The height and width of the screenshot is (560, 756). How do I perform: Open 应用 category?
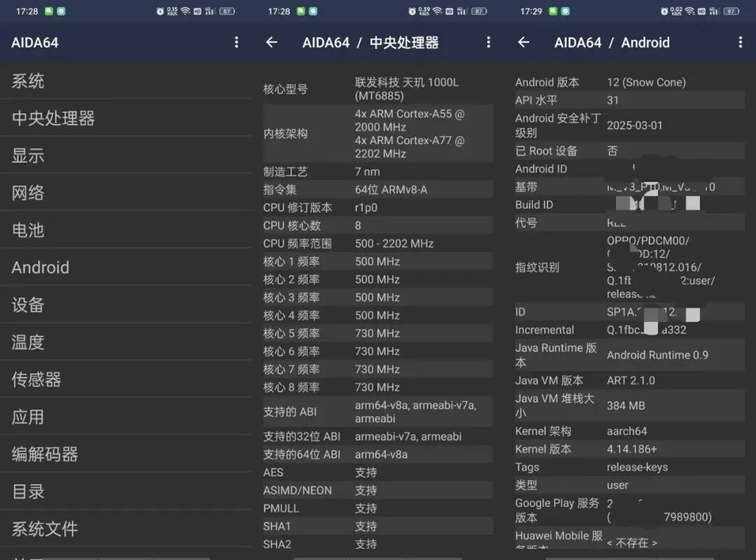(126, 416)
